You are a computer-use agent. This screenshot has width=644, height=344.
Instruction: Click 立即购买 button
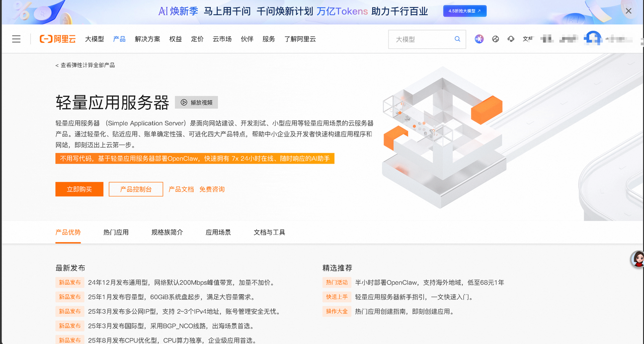pyautogui.click(x=79, y=189)
